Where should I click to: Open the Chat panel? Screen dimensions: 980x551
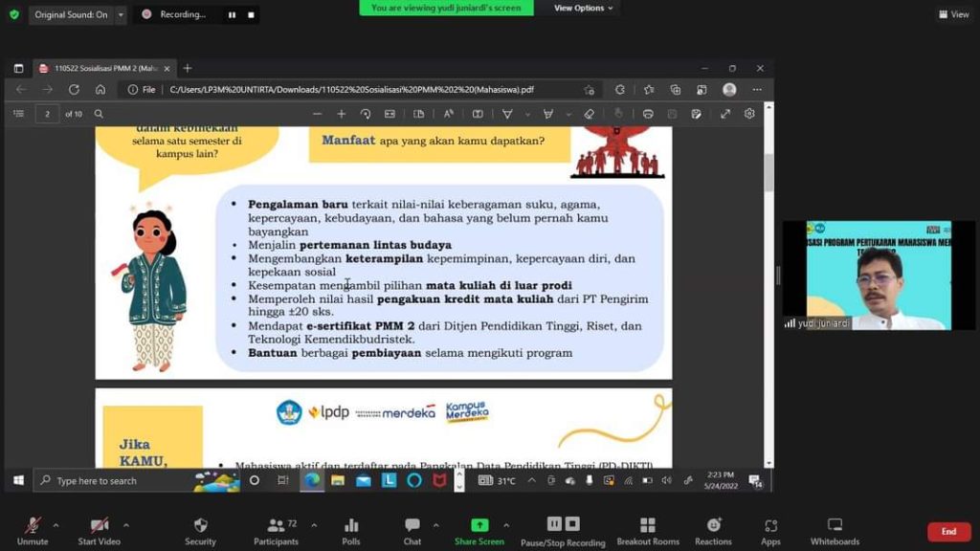tap(412, 531)
